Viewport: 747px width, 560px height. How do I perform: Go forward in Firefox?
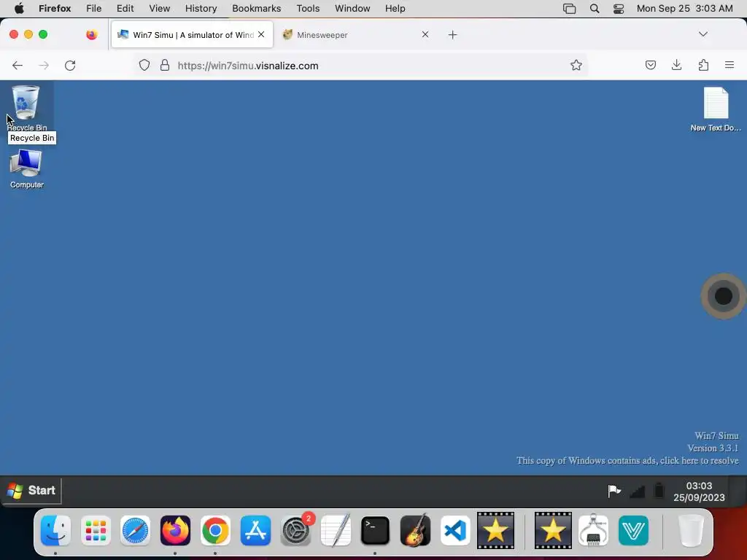44,65
